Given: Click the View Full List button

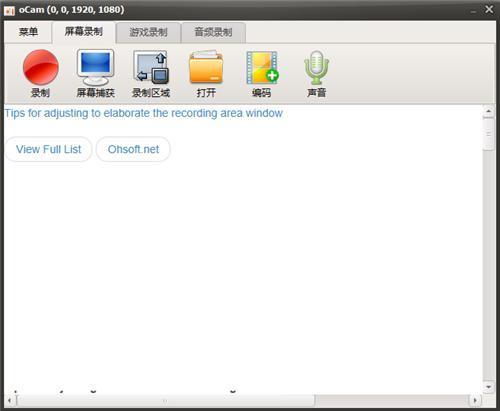Looking at the screenshot, I should point(49,149).
